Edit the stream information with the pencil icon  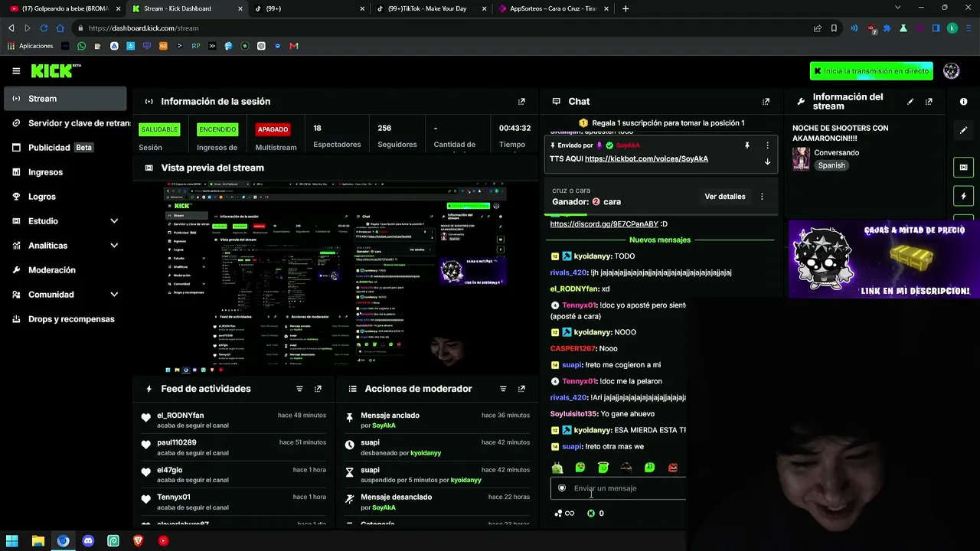(910, 101)
